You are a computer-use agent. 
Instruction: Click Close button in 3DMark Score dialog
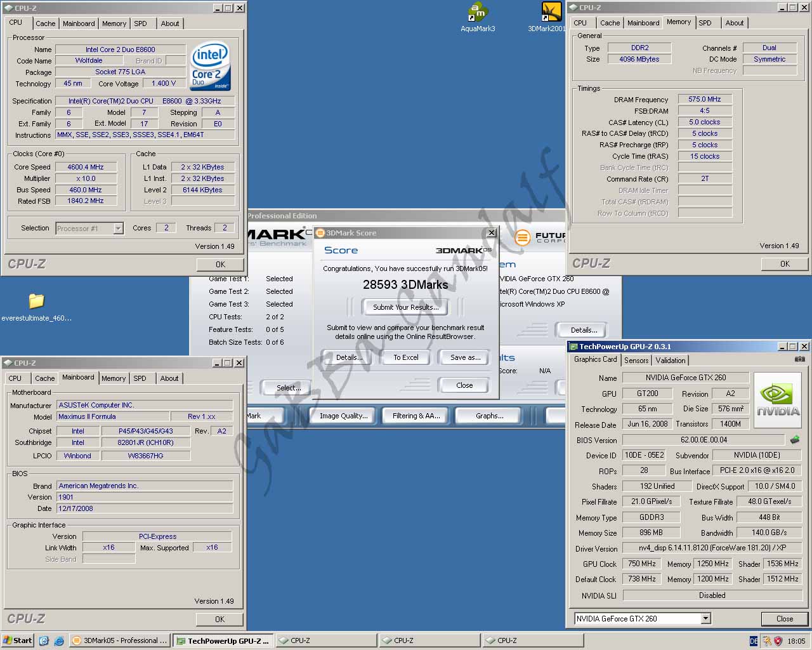pyautogui.click(x=464, y=385)
